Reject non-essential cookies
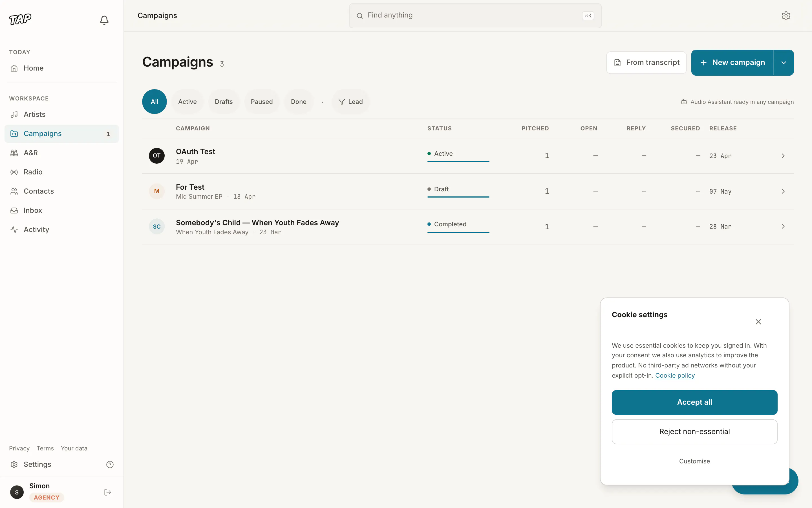Image resolution: width=812 pixels, height=508 pixels. (694, 432)
